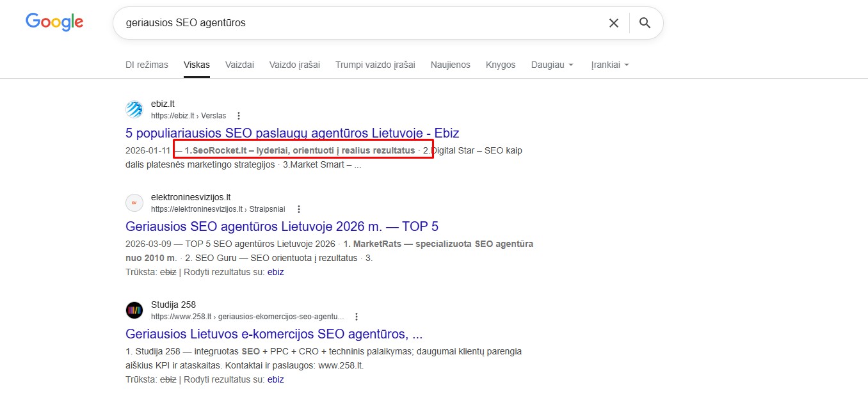
Task: Click the Studija 258 site favicon
Action: [x=134, y=310]
